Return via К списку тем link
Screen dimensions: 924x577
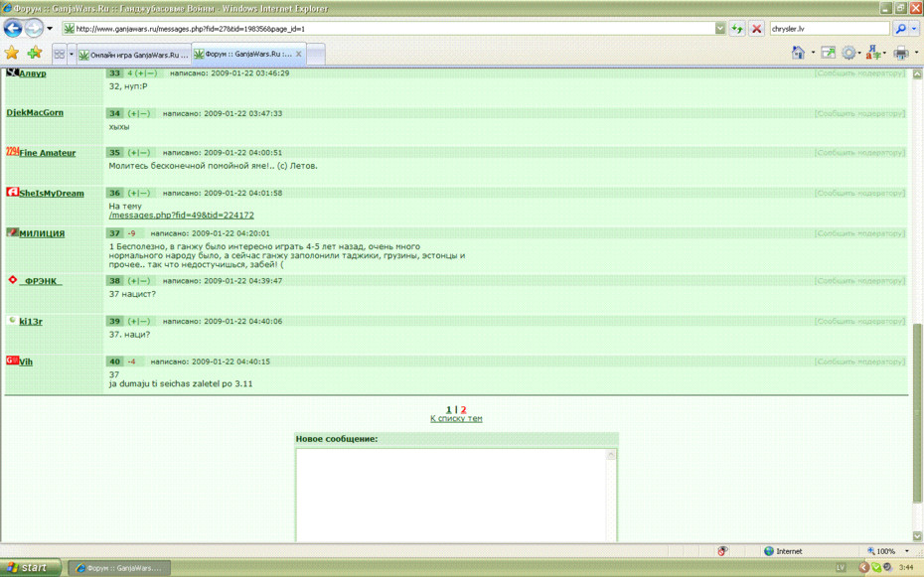click(456, 419)
